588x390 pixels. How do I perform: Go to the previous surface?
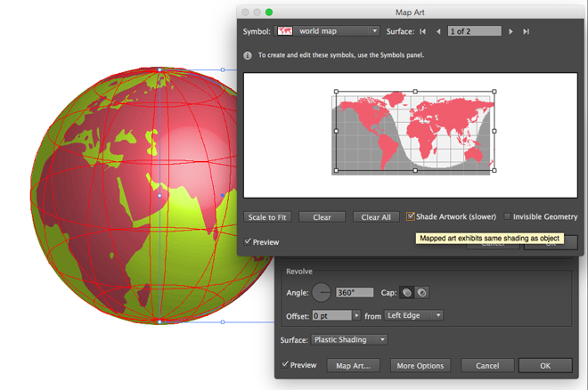point(438,31)
